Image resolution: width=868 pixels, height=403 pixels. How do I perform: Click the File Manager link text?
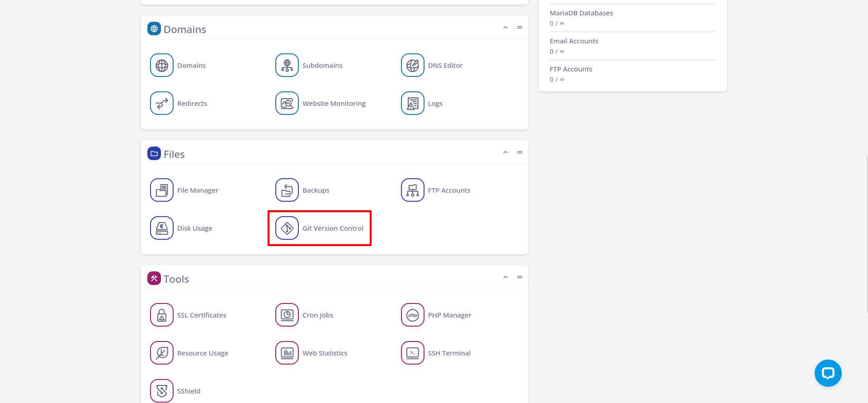[x=198, y=190]
